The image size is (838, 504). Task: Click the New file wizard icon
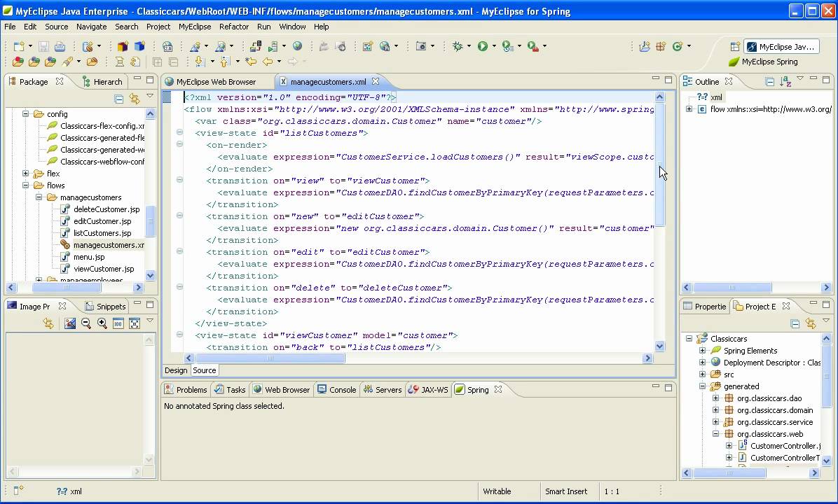click(19, 46)
